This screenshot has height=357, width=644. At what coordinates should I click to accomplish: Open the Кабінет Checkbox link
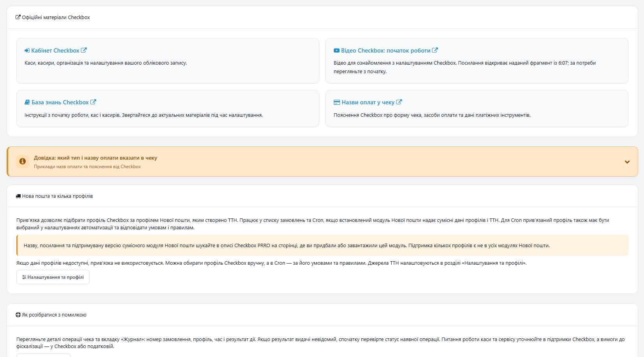[x=56, y=51]
